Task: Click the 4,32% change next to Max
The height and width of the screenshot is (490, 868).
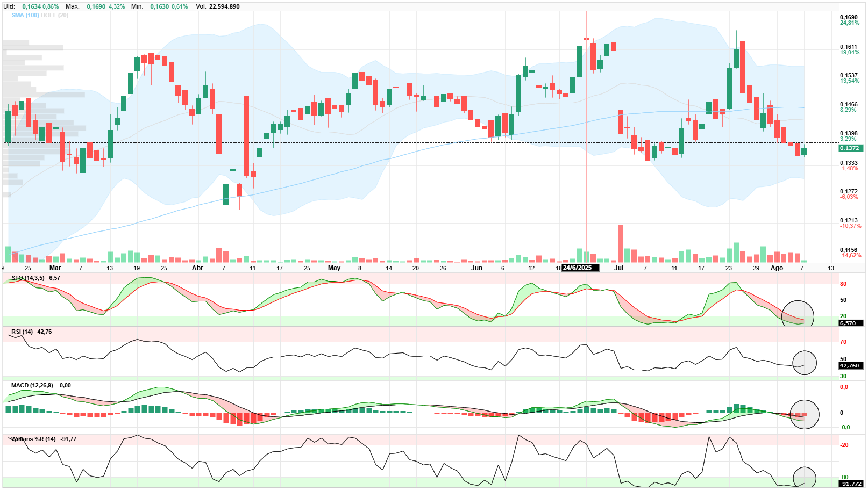Action: coord(117,6)
